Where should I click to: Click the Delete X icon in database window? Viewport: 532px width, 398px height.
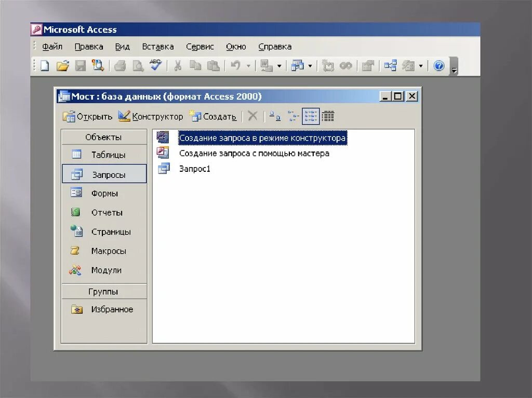click(x=253, y=116)
